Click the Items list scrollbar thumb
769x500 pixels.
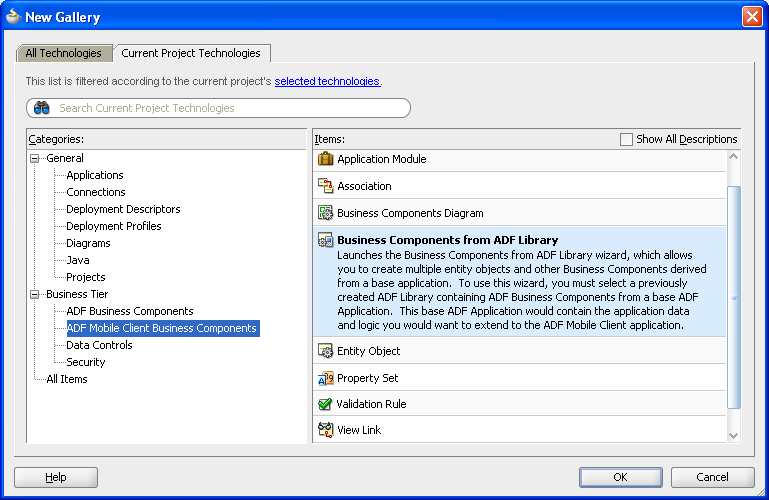(x=734, y=297)
